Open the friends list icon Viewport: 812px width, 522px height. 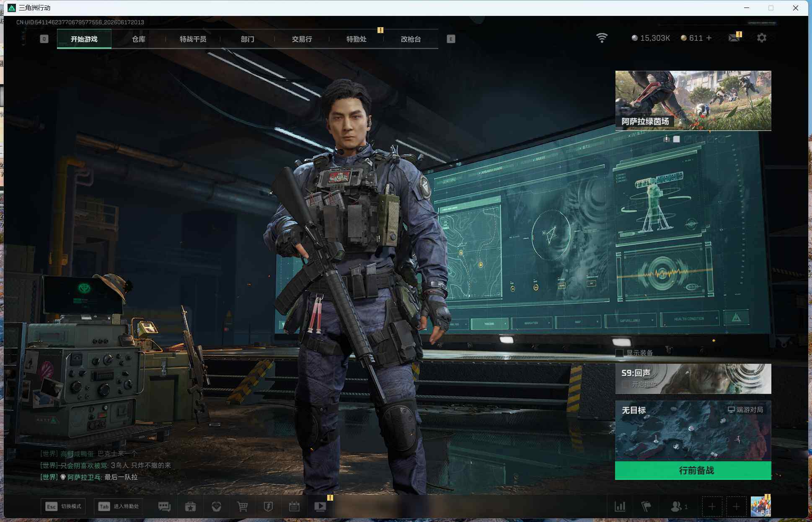(679, 507)
